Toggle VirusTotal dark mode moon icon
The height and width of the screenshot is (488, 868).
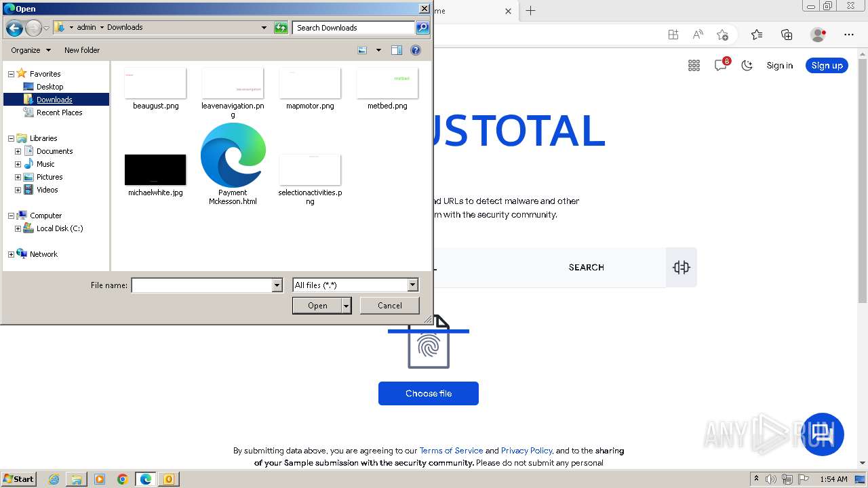[x=747, y=65]
